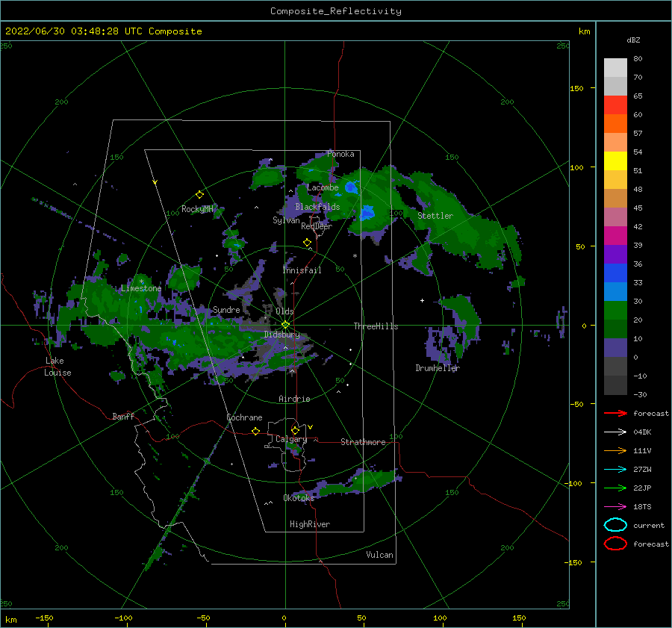Click the blue reflectivity core near Lacombe
Image resolution: width=672 pixels, height=628 pixels.
[352, 187]
